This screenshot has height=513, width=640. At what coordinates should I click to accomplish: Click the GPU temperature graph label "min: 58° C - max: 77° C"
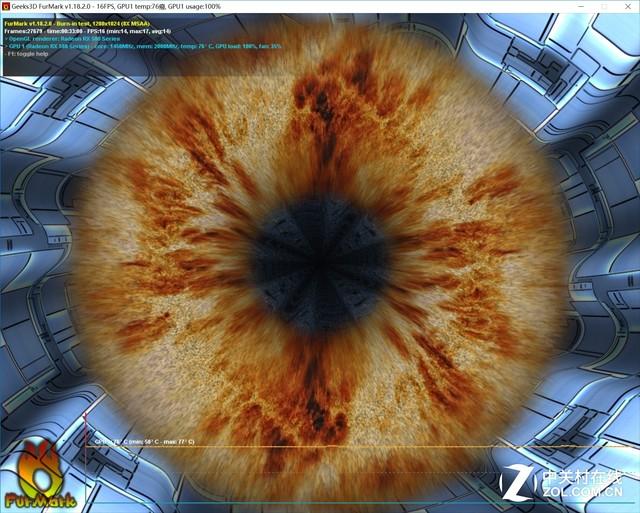click(144, 442)
